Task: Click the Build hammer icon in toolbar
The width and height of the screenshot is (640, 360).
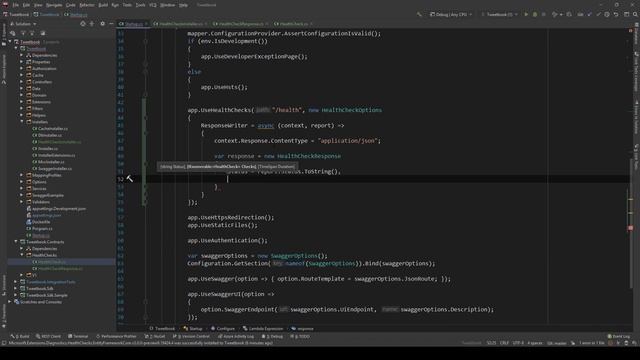Action: pyautogui.click(x=419, y=14)
